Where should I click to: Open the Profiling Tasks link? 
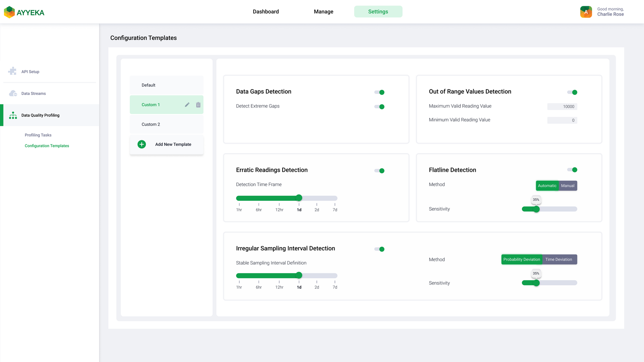[x=38, y=135]
